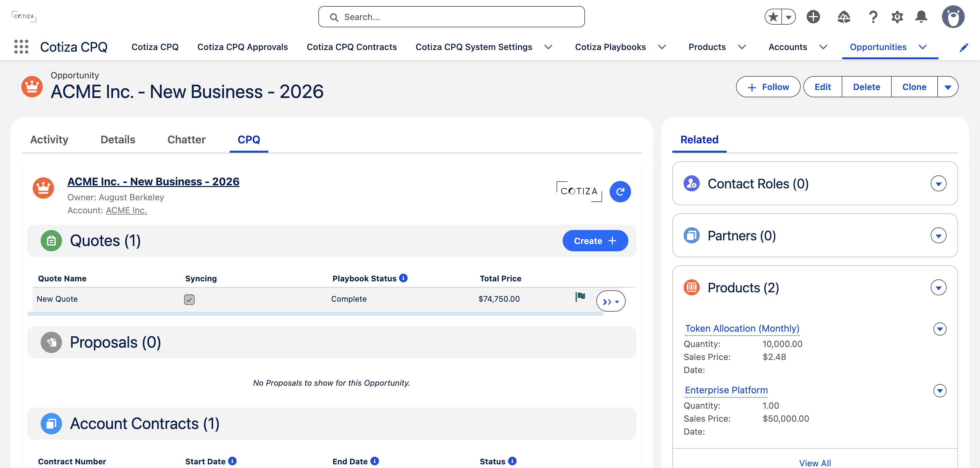Open the New Quote row actions dropdown
980x468 pixels.
point(611,301)
